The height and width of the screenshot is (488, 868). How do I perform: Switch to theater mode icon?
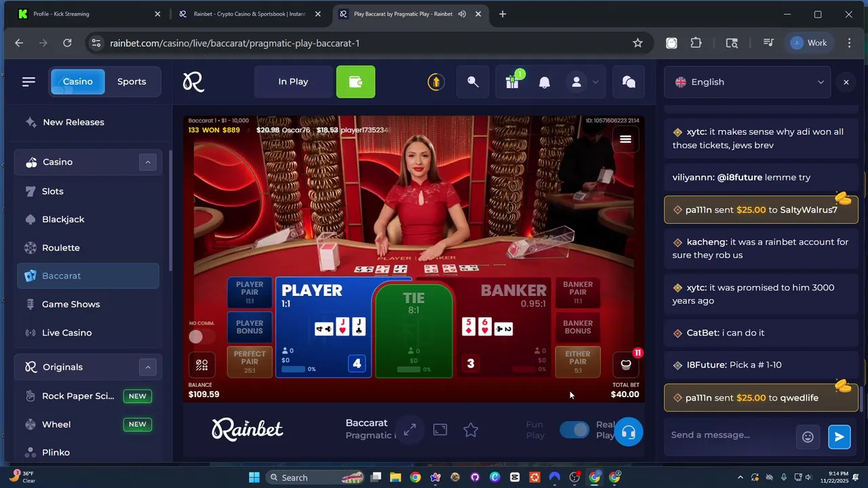pyautogui.click(x=440, y=430)
